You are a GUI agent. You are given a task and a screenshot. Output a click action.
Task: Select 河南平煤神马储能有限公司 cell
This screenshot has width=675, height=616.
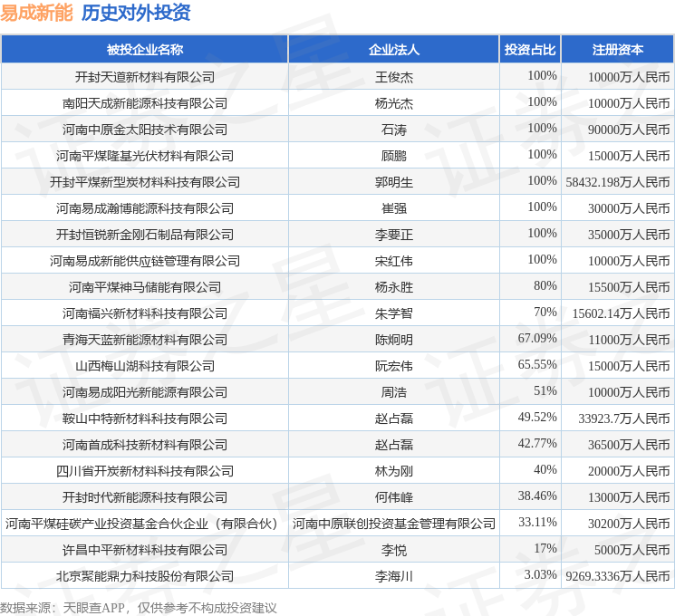[x=145, y=287]
